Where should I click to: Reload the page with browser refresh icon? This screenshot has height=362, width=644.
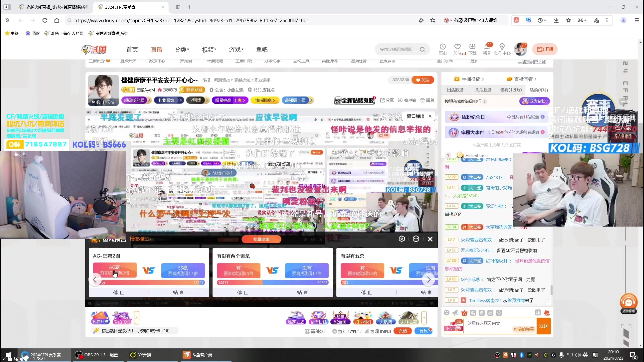click(x=45, y=20)
